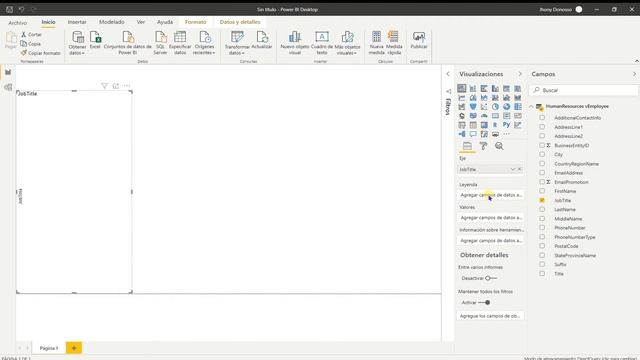Toggle the Activar keep filters switch
640x360 pixels.
pos(484,302)
